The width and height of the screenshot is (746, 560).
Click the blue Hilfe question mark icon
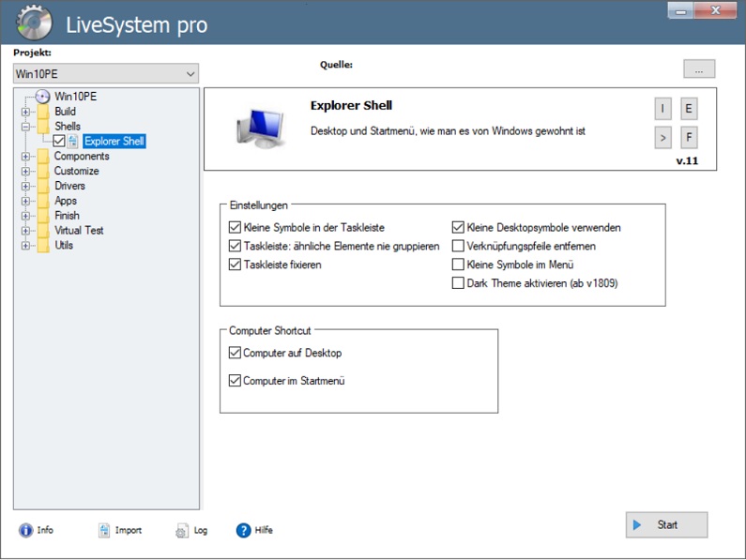click(x=243, y=530)
